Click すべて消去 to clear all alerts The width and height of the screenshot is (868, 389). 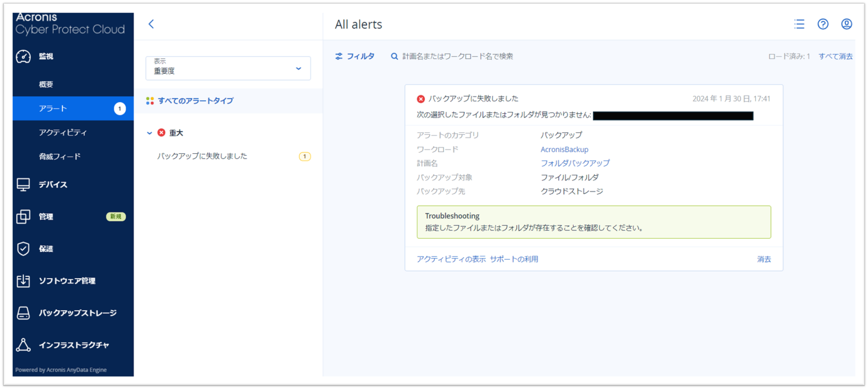[835, 56]
